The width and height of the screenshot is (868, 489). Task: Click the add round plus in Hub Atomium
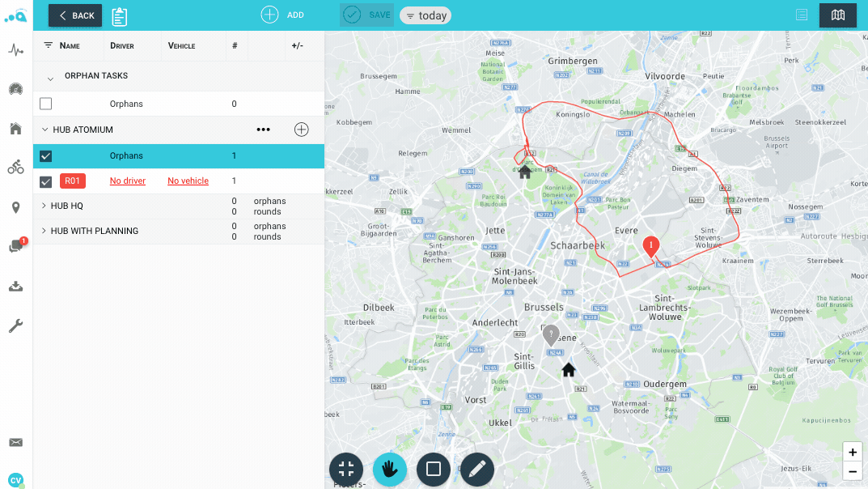(x=301, y=130)
